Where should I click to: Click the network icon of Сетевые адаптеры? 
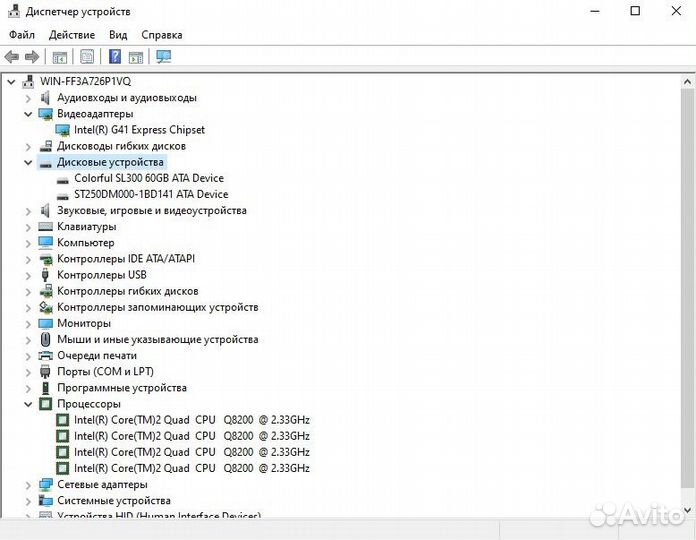[x=46, y=485]
